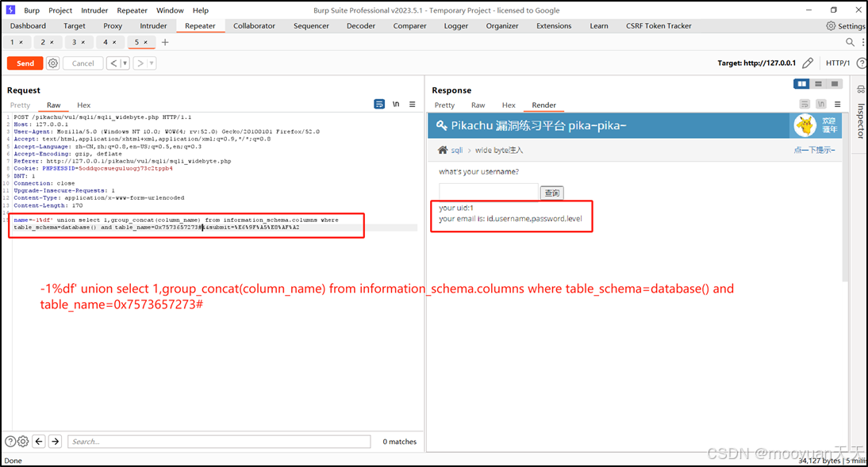This screenshot has height=467, width=868.
Task: Open the Repeater menu
Action: (x=132, y=10)
